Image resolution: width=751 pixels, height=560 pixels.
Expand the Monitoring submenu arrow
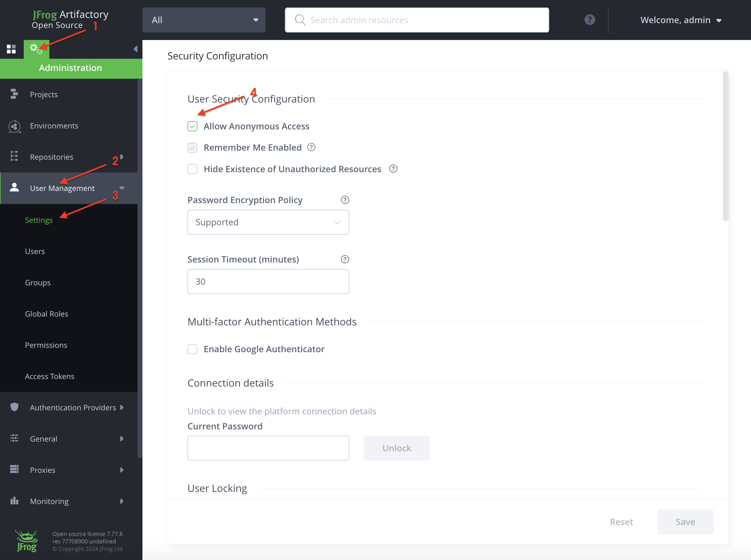(x=122, y=501)
